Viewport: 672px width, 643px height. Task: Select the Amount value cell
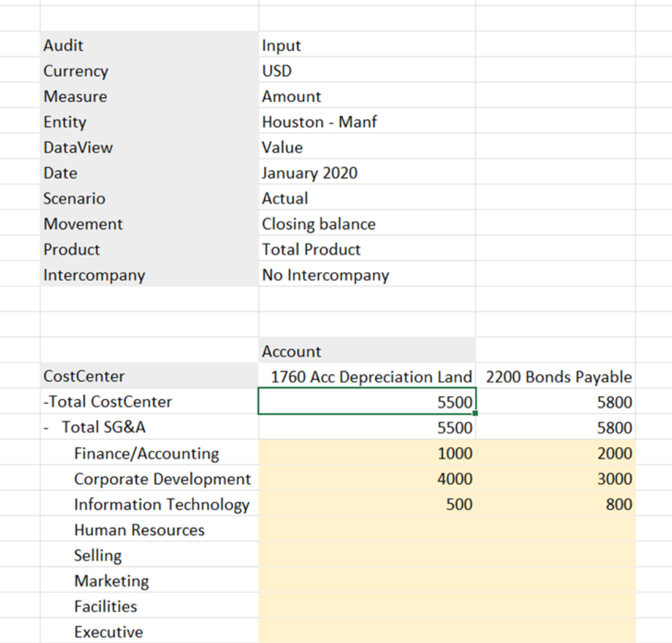tap(367, 95)
